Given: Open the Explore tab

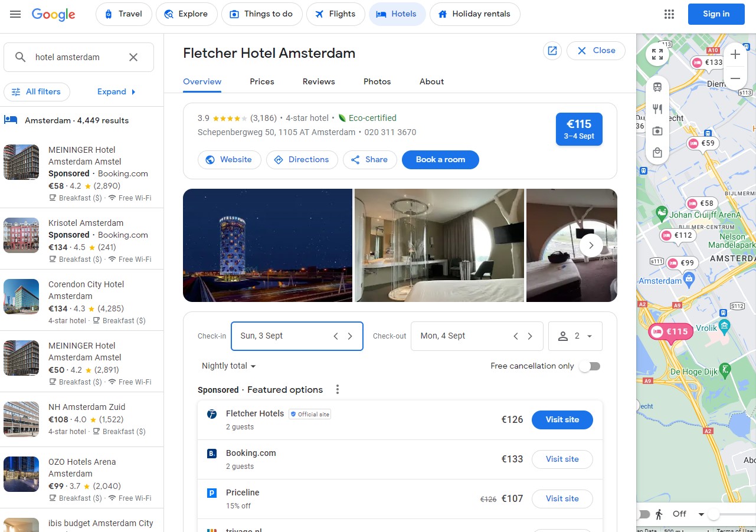Looking at the screenshot, I should (x=186, y=14).
